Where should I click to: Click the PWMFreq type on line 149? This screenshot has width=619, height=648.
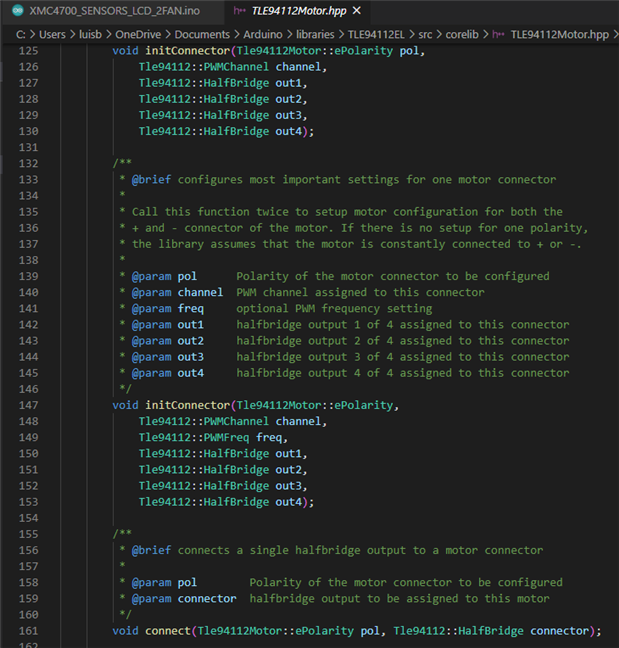[x=225, y=437]
